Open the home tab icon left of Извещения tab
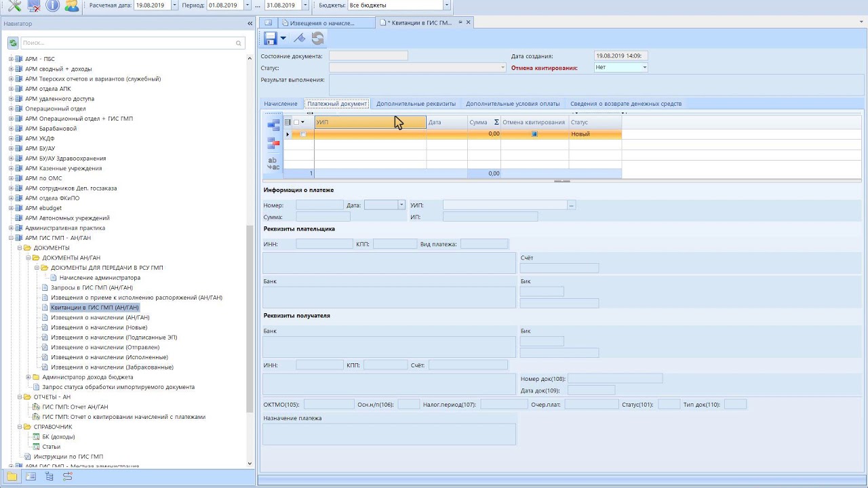Viewport: 868px width, 488px height. (x=268, y=22)
